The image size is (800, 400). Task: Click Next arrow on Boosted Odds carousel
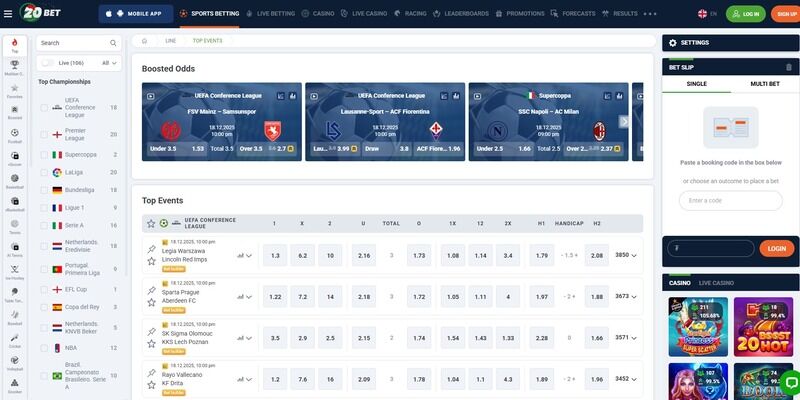[624, 121]
